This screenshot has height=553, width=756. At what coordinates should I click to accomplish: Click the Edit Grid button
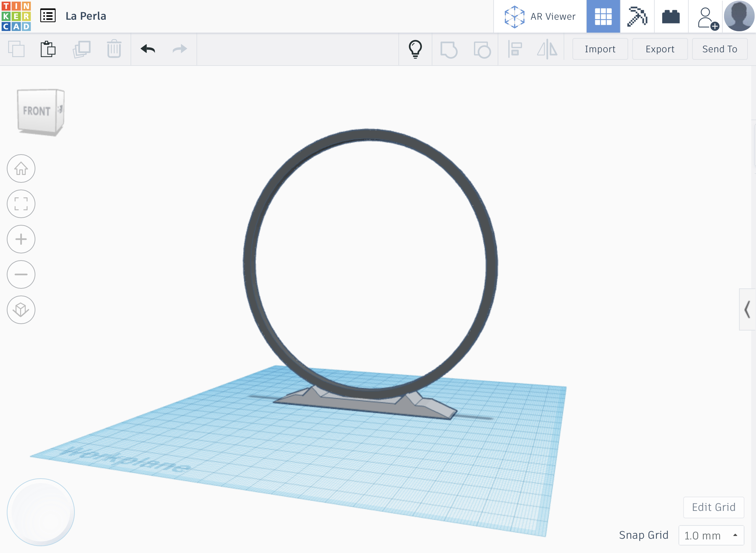pos(714,507)
